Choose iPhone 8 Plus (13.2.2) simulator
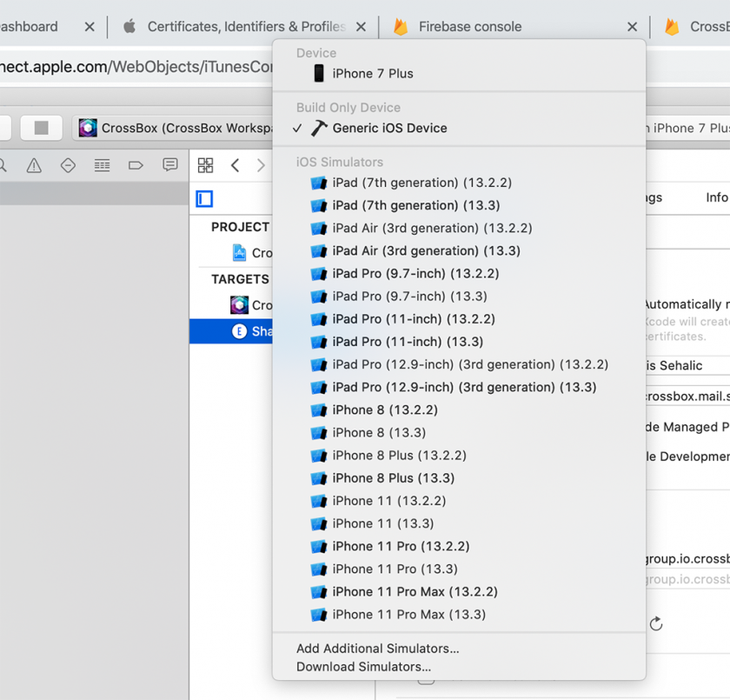 point(459,456)
